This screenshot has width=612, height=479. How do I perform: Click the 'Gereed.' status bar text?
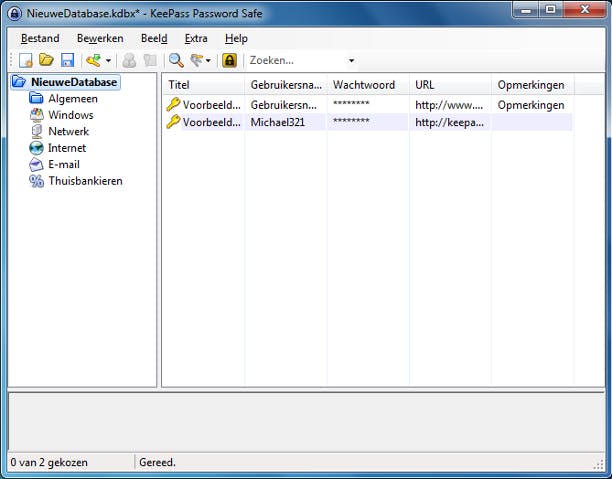(157, 463)
